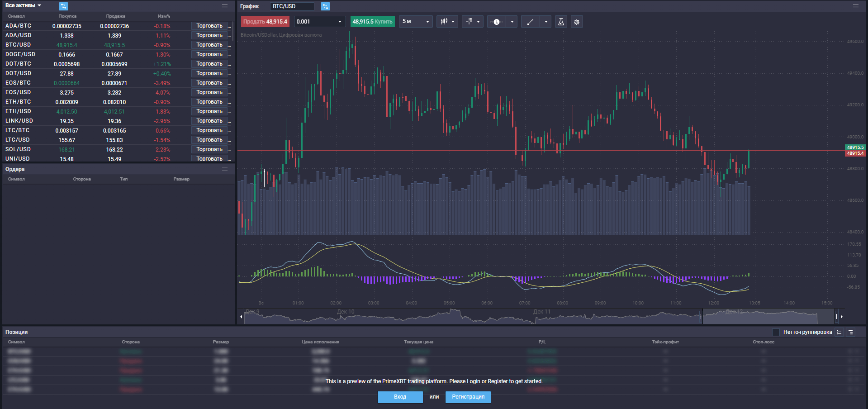Click the crosshair cursor mode icon
Viewport: 868px width, 409px height.
470,21
